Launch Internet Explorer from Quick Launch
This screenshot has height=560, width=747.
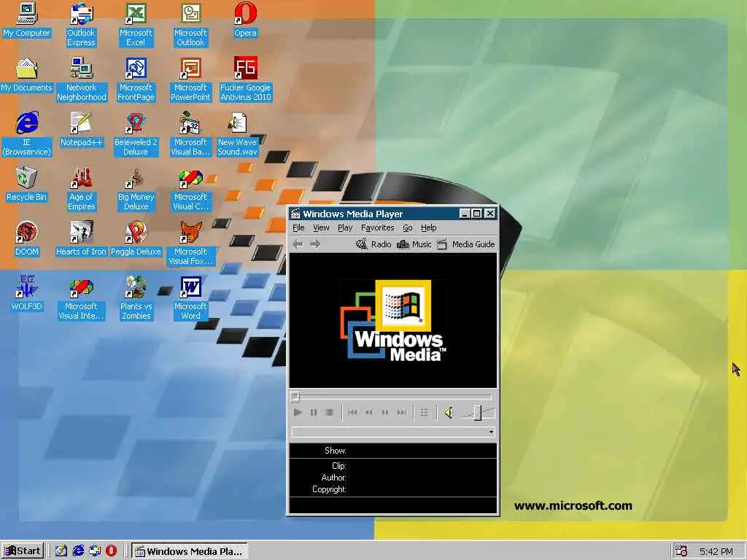[x=78, y=551]
